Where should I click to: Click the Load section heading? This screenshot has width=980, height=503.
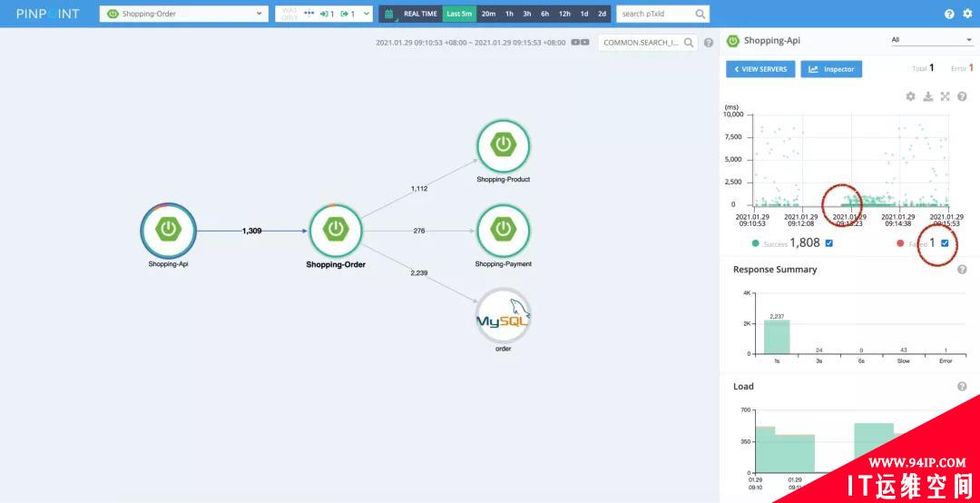click(743, 387)
